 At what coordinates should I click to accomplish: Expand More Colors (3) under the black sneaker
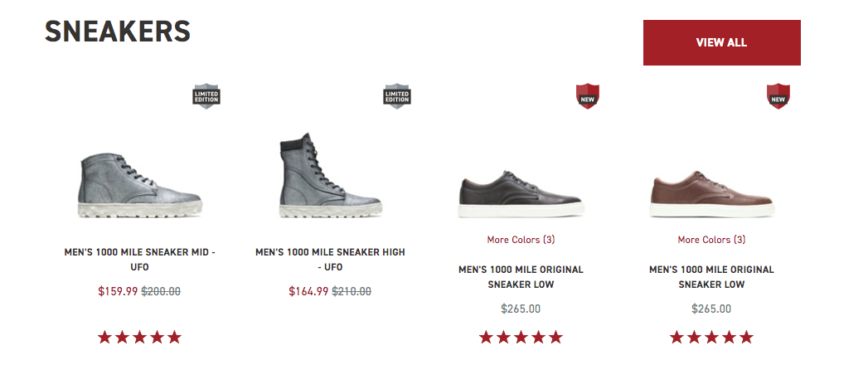coord(521,240)
